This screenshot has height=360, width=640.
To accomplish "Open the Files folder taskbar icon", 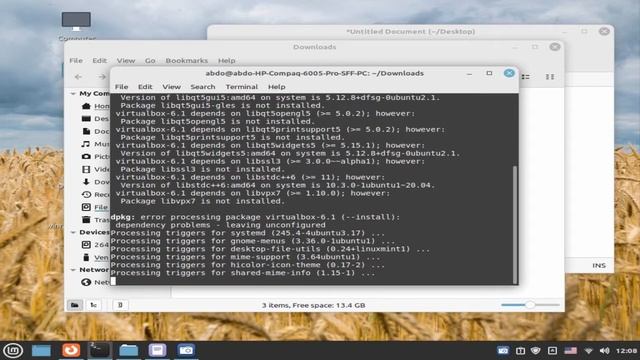I will coord(128,350).
